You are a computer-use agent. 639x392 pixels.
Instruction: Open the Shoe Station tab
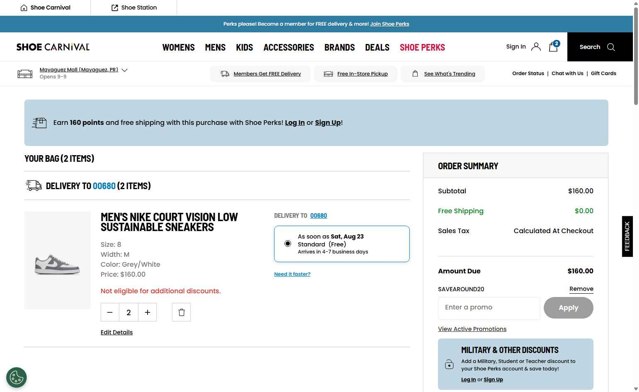pyautogui.click(x=134, y=7)
